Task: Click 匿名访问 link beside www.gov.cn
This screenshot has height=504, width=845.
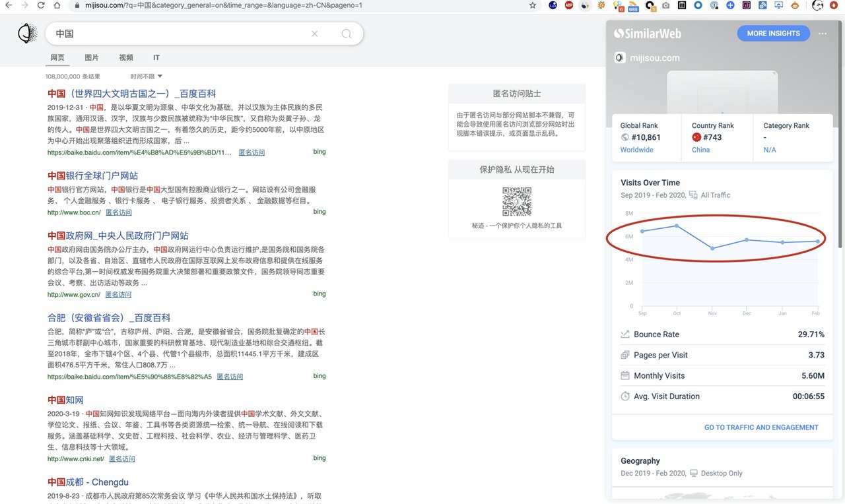Action: click(118, 294)
